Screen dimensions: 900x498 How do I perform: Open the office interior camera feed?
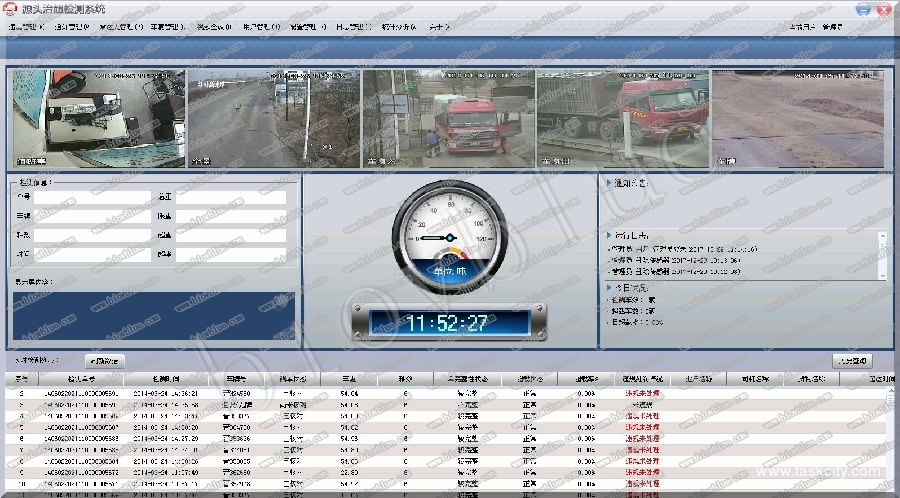(99, 118)
